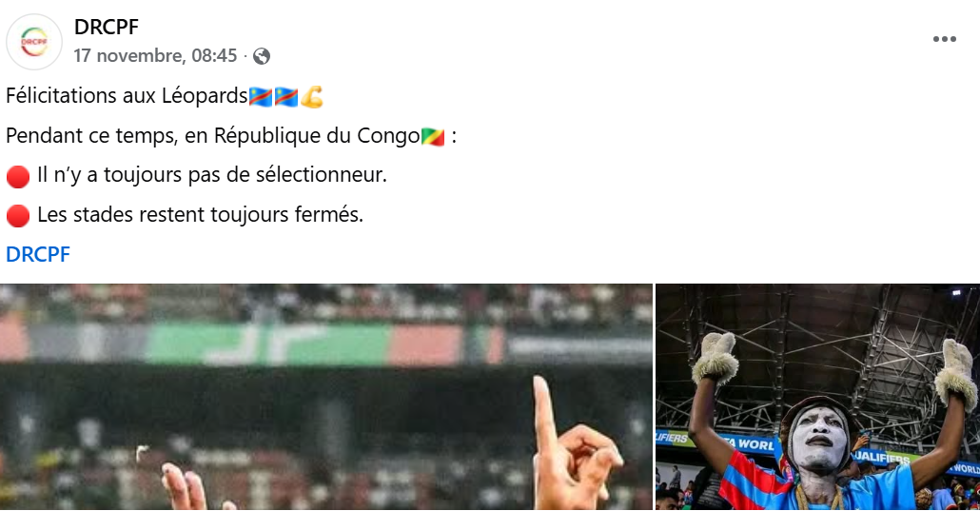980x511 pixels.
Task: Click the DRCPF profile avatar
Action: pyautogui.click(x=34, y=42)
